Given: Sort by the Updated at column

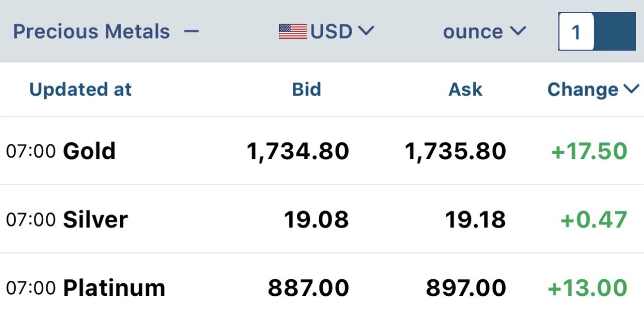Looking at the screenshot, I should coord(80,90).
